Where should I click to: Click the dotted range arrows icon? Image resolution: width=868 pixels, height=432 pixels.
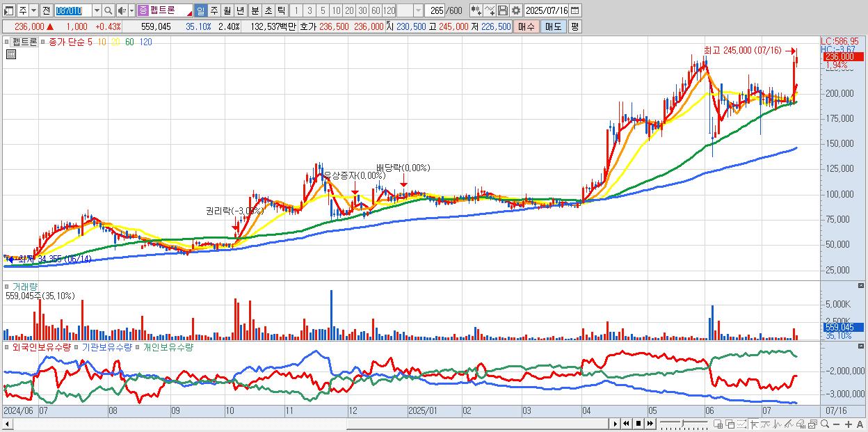pyautogui.click(x=741, y=424)
